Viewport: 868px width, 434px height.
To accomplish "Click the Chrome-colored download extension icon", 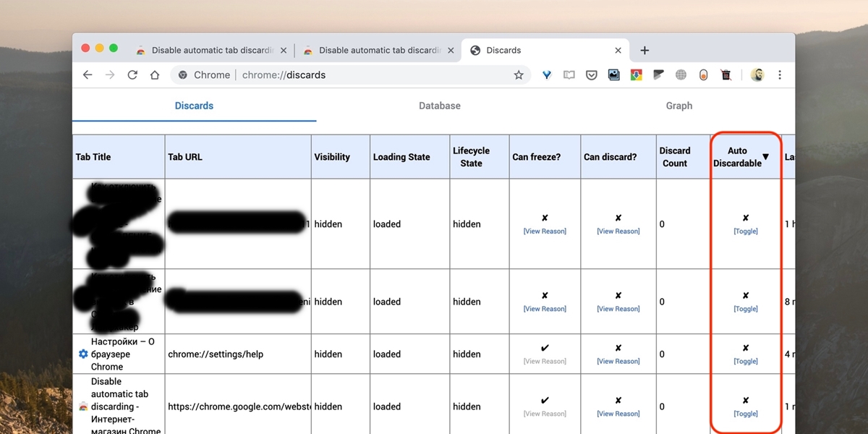I will tap(636, 75).
